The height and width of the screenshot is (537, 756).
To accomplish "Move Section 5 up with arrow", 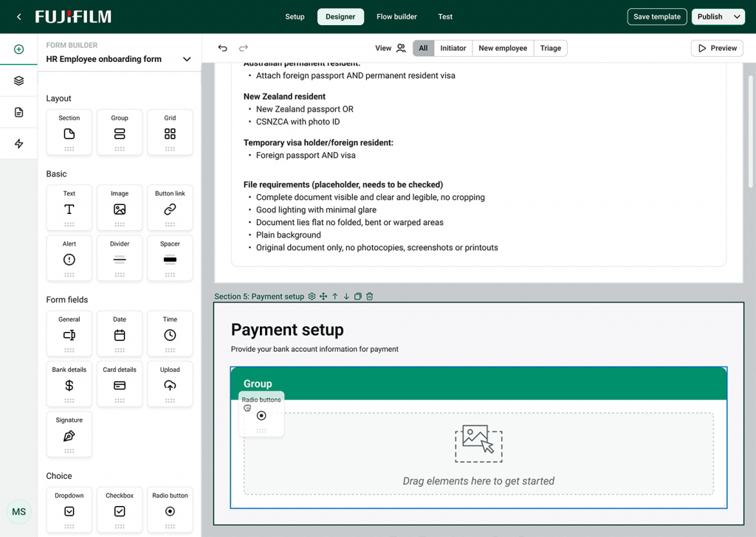I will click(x=335, y=297).
